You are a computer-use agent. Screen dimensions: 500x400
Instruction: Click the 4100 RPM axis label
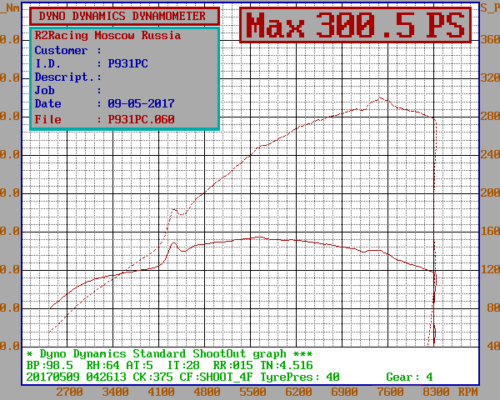[x=161, y=392]
